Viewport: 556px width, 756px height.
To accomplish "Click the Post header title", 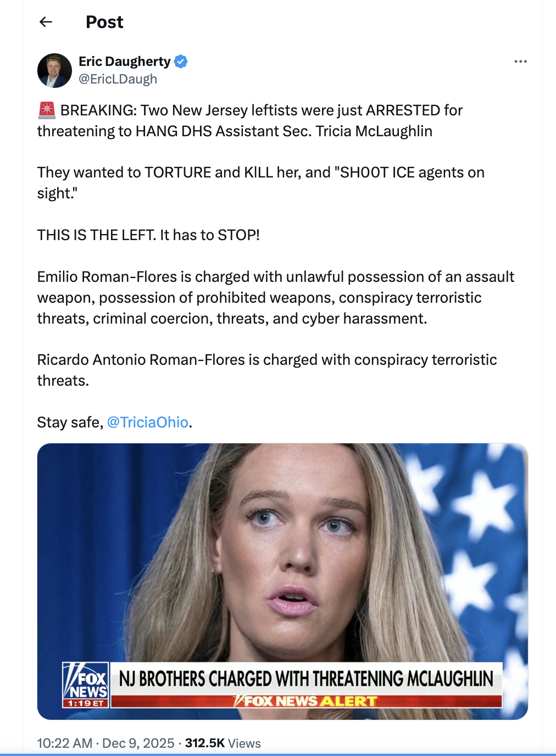I will 104,22.
